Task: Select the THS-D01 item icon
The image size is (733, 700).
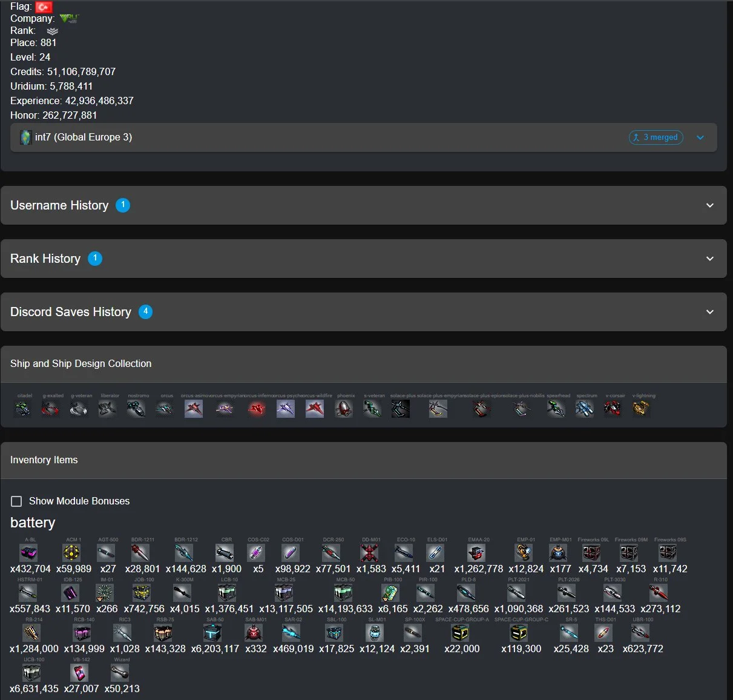Action: [603, 633]
